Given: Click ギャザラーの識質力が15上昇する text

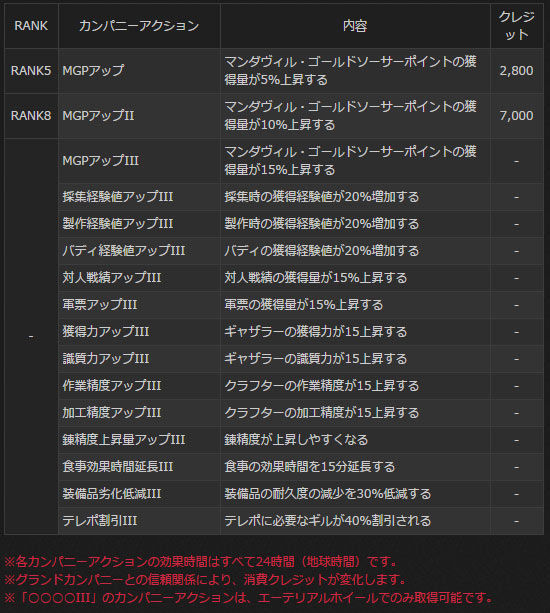Looking at the screenshot, I should tap(316, 358).
